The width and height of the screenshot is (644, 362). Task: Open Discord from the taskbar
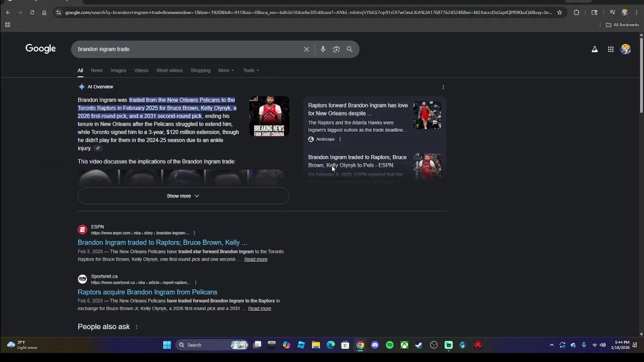375,345
